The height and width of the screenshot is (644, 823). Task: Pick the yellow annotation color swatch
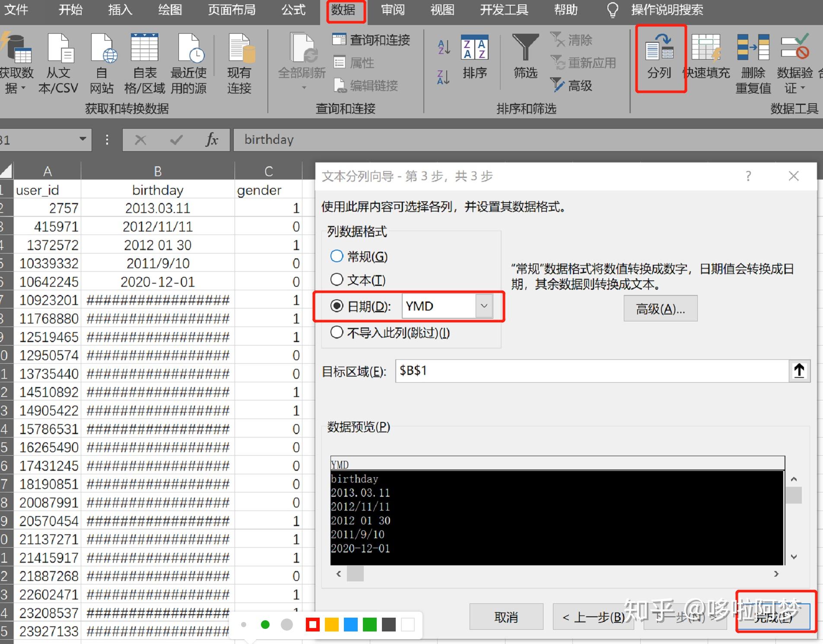coord(331,625)
